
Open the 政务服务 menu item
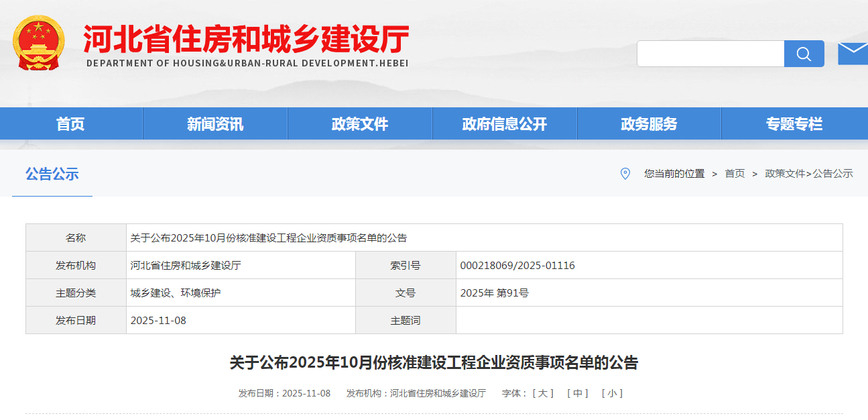649,124
